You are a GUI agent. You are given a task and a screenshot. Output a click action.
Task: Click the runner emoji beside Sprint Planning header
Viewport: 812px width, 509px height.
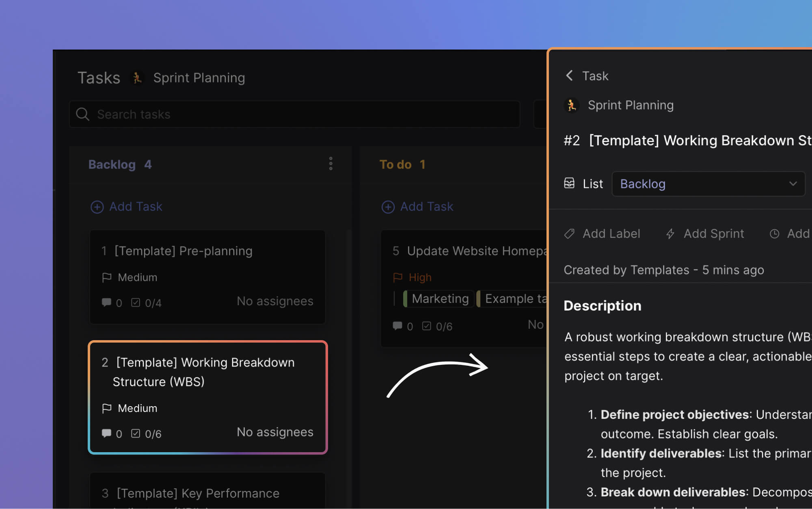[x=137, y=78]
